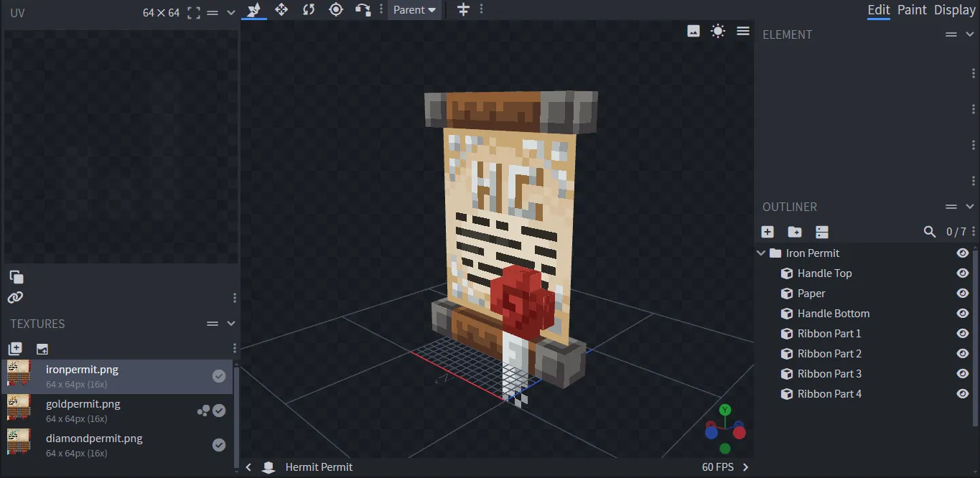The width and height of the screenshot is (980, 478).
Task: Select the Pivot tool
Action: click(x=336, y=10)
